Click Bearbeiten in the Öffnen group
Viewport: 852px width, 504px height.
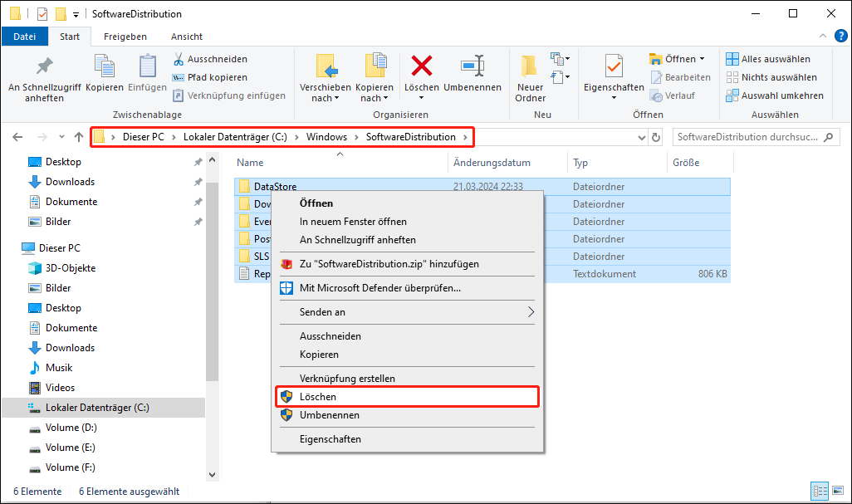click(x=680, y=77)
